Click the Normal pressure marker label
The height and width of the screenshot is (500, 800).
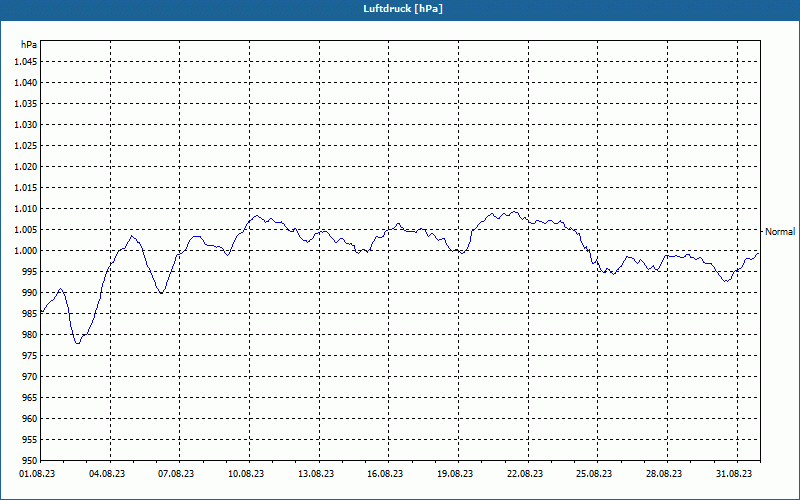pyautogui.click(x=780, y=232)
